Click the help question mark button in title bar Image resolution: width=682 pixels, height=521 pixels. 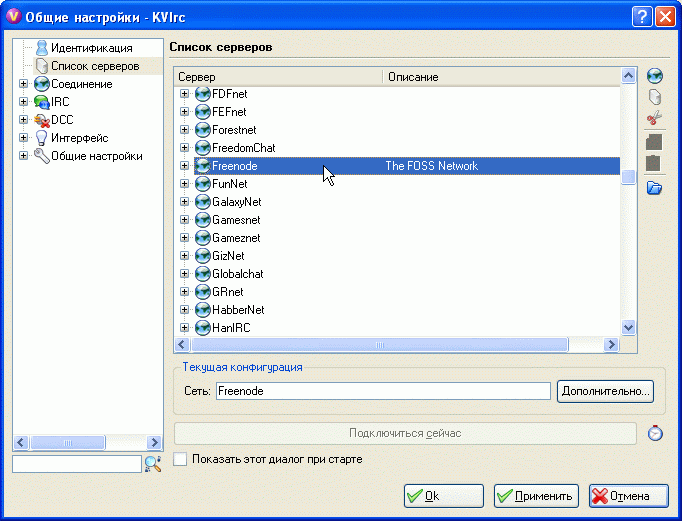pos(642,17)
